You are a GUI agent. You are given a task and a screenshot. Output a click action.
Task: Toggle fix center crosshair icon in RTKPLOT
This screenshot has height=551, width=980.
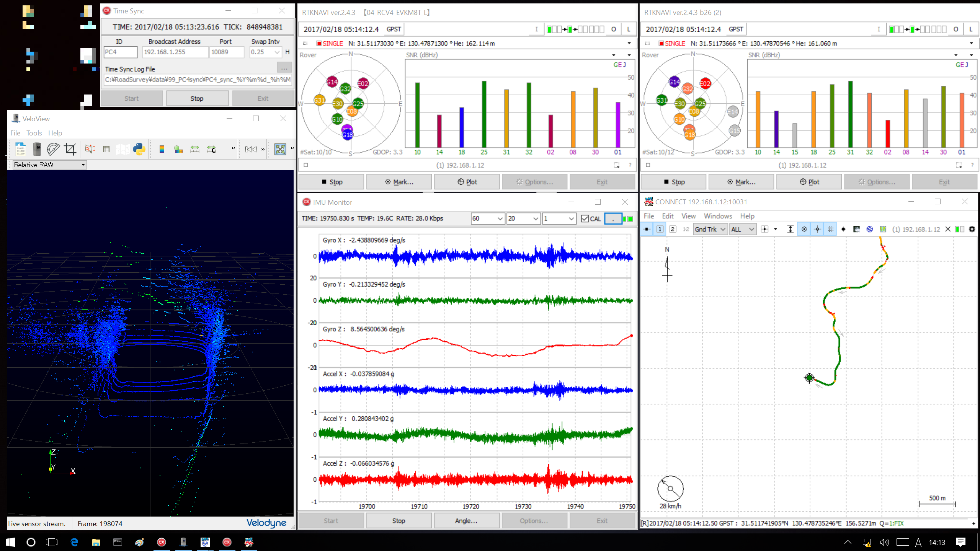[x=818, y=229]
